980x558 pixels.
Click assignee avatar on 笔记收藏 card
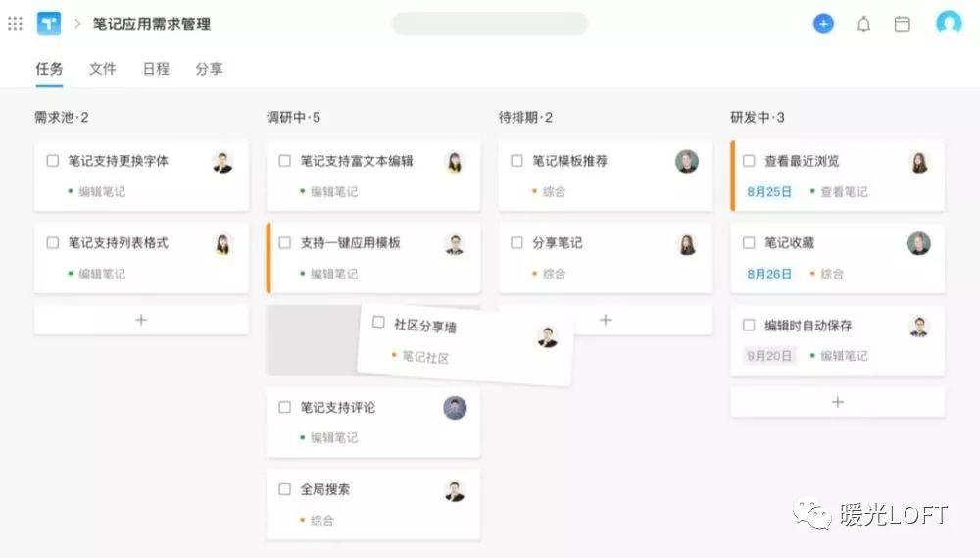click(x=919, y=243)
